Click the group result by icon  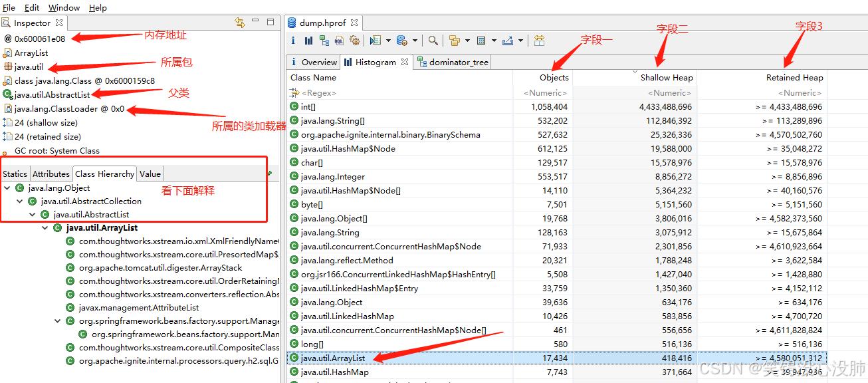455,41
